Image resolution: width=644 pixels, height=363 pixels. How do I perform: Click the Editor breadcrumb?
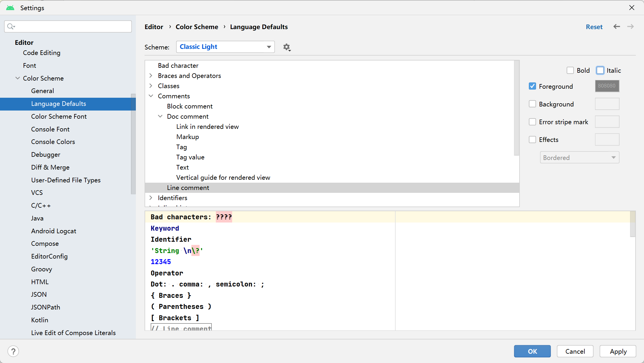[154, 27]
